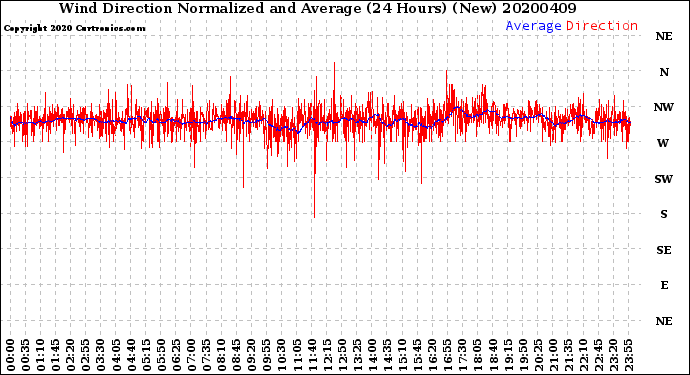Viewport: 690px width, 375px height.
Task: Click the 'SW' direction axis label
Action: [664, 179]
